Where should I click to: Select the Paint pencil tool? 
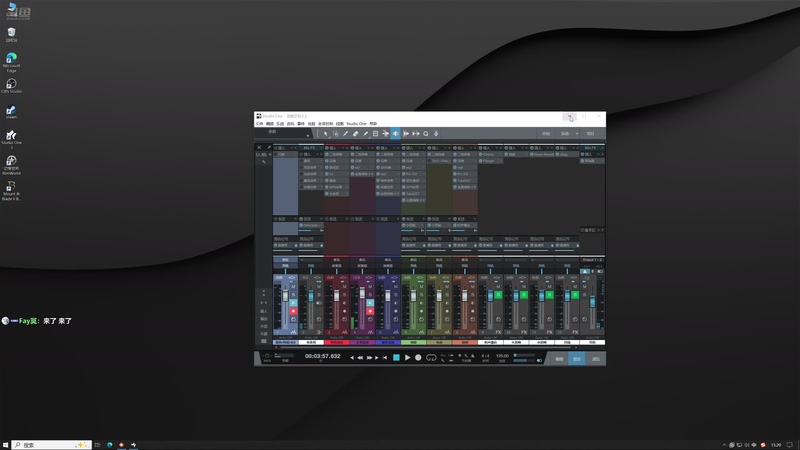click(365, 134)
